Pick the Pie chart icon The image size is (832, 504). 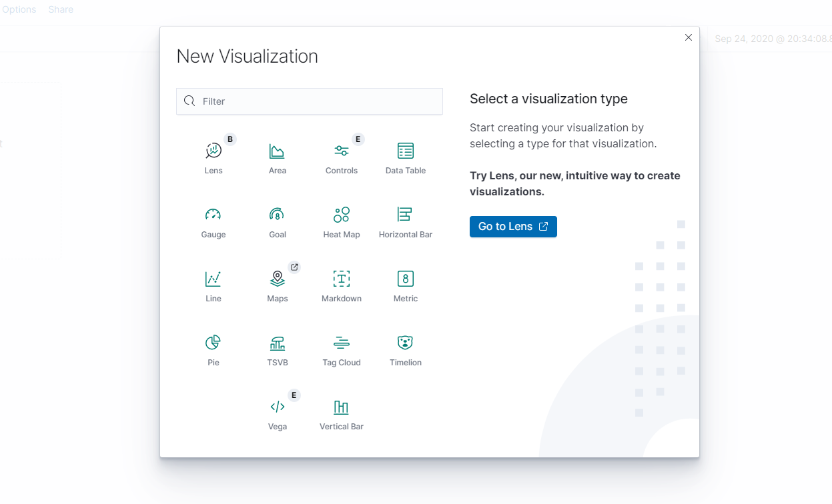tap(213, 343)
